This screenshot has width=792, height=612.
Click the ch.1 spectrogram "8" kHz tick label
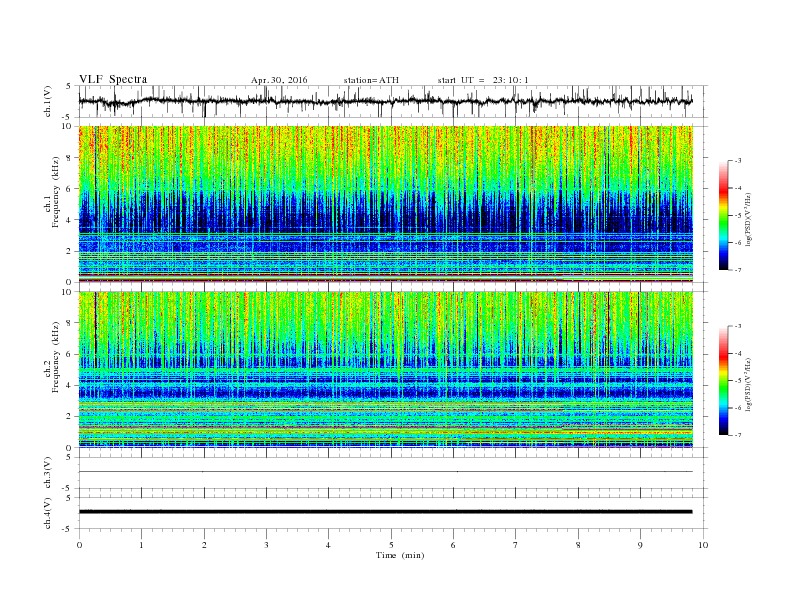tap(71, 158)
